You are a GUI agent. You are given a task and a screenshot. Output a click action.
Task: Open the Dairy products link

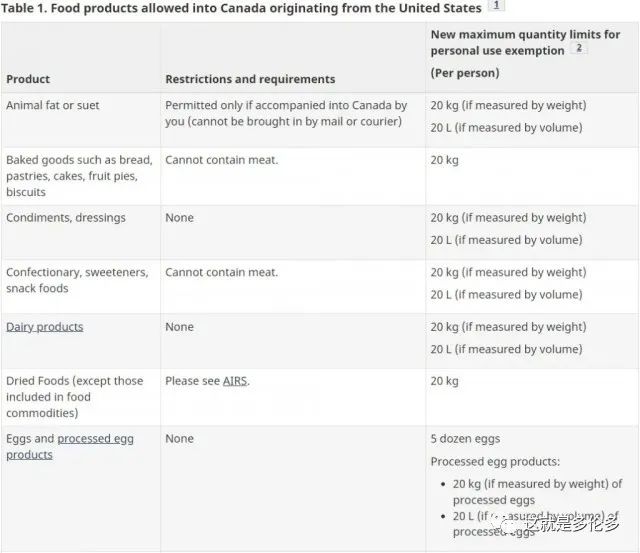44,327
